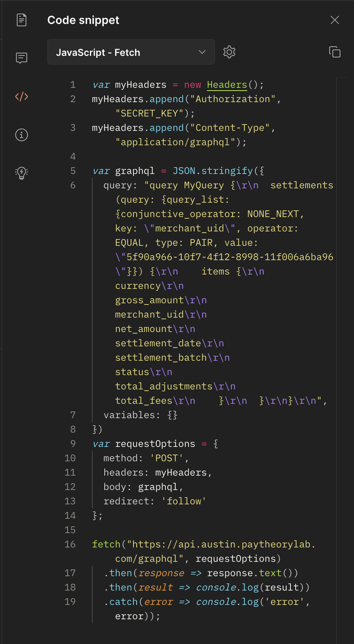354x644 pixels.
Task: Click the settlement_date field text
Action: coord(158,343)
